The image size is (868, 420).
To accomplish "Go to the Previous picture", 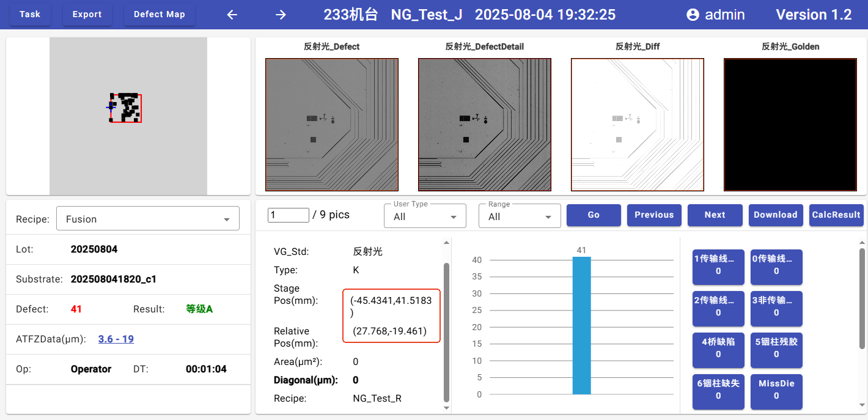I will [x=653, y=215].
